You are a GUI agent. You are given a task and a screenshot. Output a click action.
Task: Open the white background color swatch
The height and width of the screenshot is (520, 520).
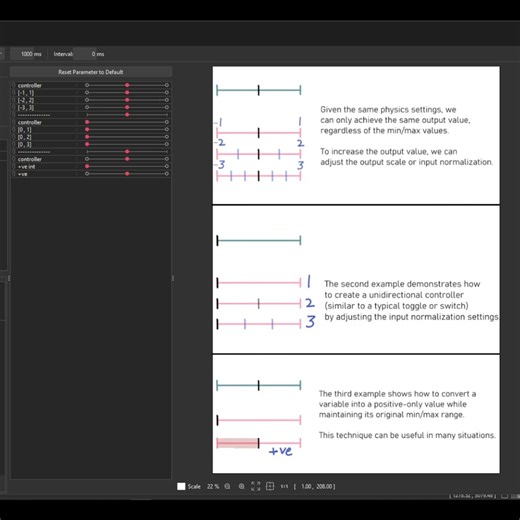pos(181,486)
